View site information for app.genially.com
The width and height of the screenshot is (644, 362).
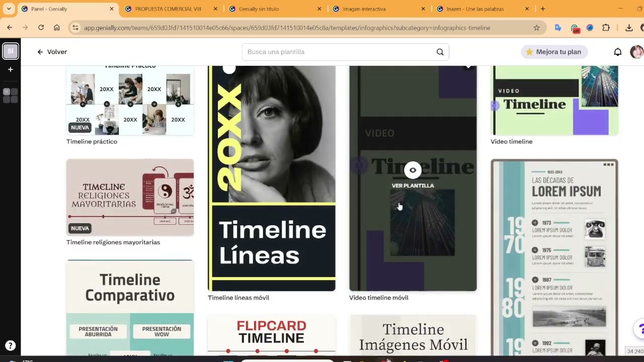point(75,28)
